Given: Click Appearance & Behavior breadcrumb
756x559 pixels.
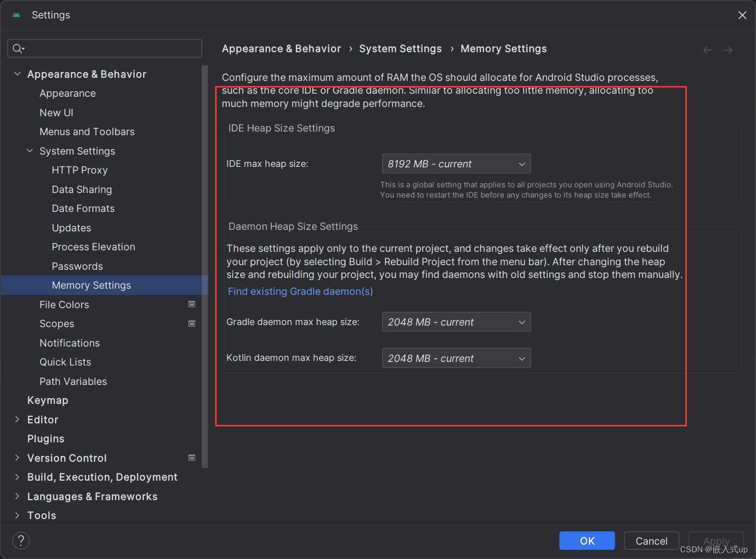Looking at the screenshot, I should pos(281,49).
